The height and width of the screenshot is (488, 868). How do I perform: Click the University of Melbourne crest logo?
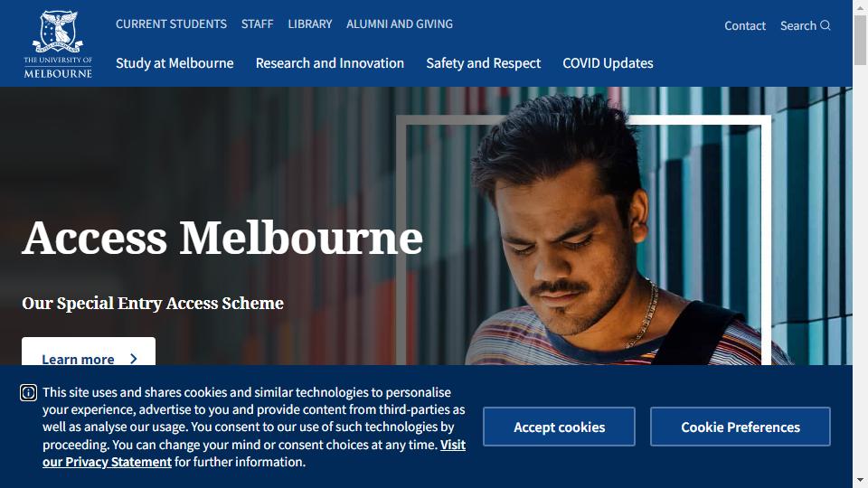tap(58, 44)
